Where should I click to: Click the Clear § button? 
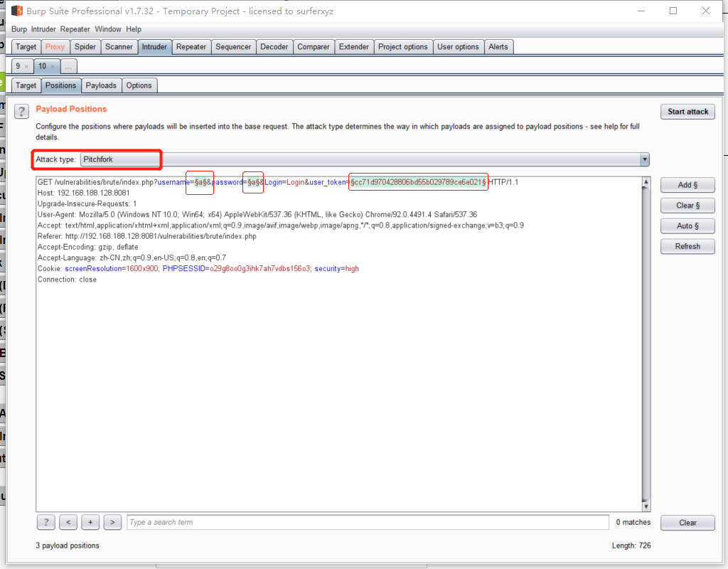coord(687,206)
